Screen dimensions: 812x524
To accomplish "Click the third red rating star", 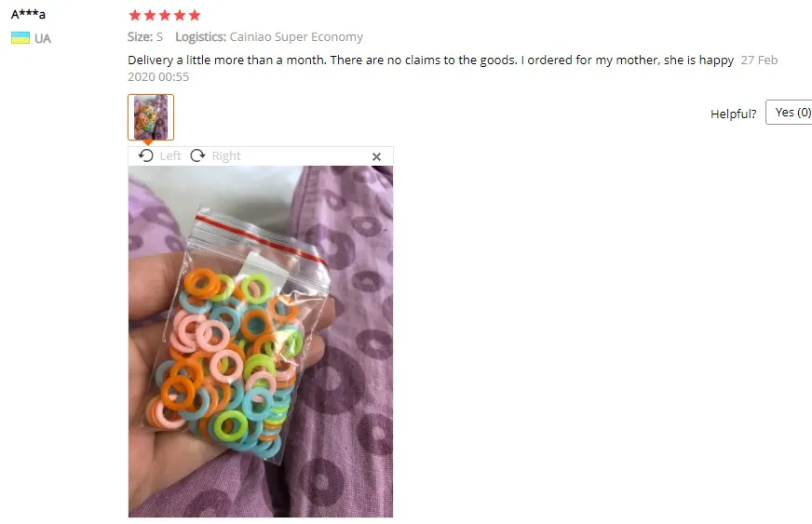I will click(165, 15).
